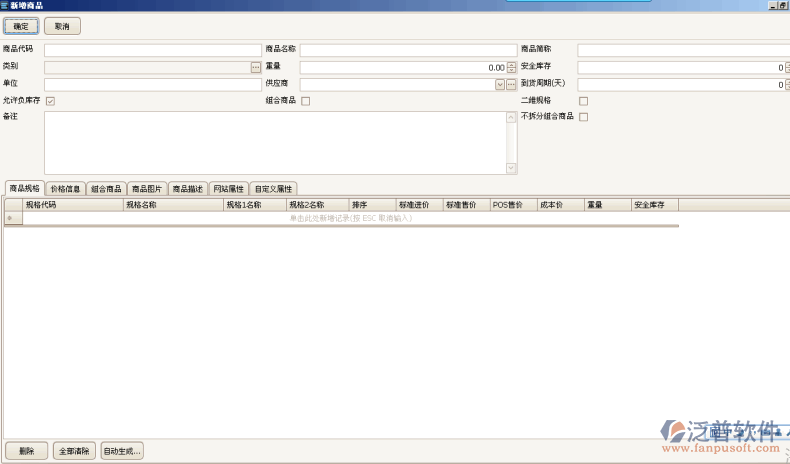Screen dimensions: 790x464
Task: Click the 确定 confirm button
Action: pos(21,26)
